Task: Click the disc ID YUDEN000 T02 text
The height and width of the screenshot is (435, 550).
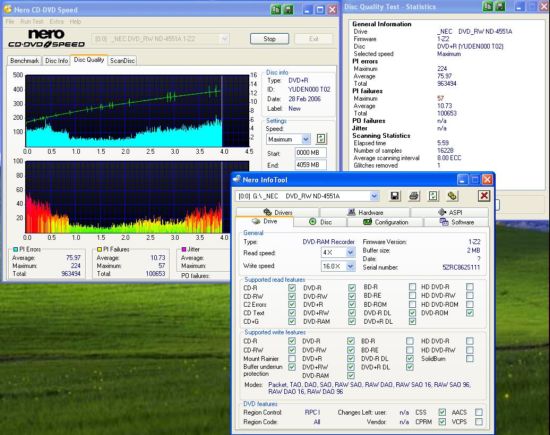Action: point(309,89)
